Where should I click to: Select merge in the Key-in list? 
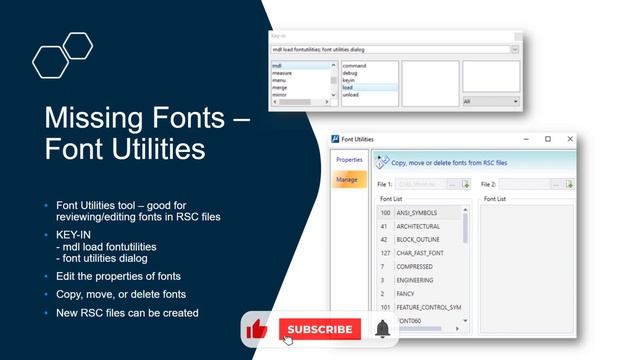(x=301, y=88)
